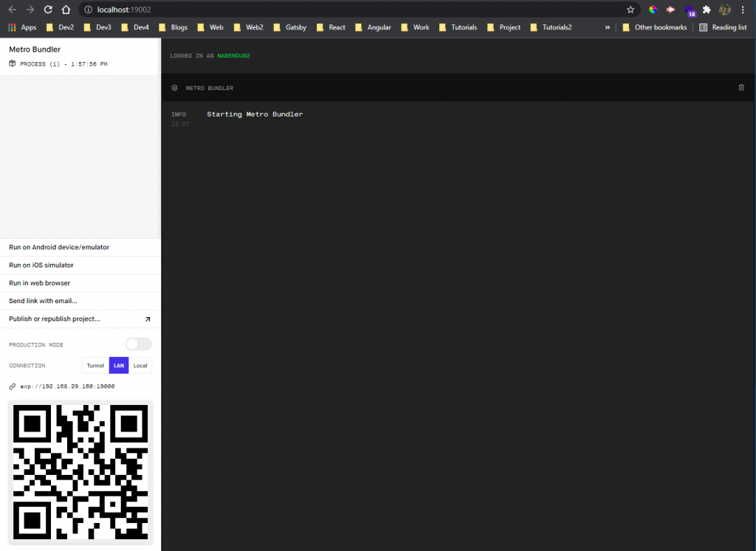Image resolution: width=756 pixels, height=551 pixels.
Task: Open the Dev2 bookmark folder
Action: point(60,27)
